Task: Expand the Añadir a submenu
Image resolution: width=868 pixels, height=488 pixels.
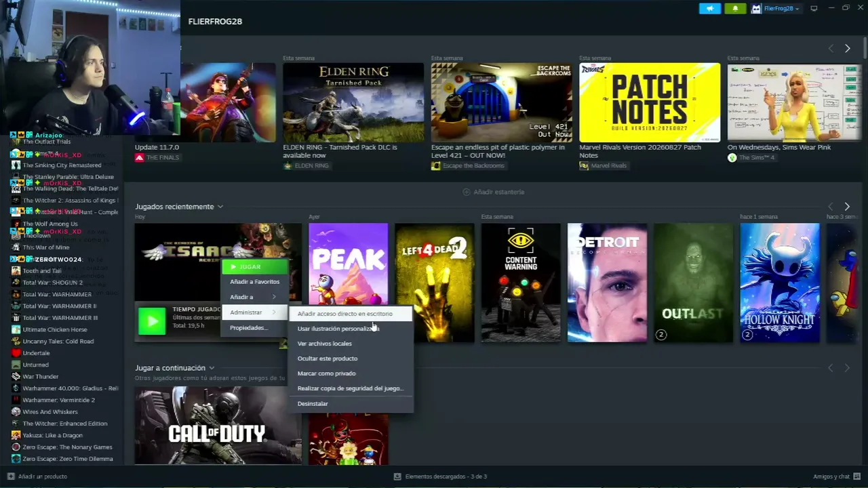Action: (x=254, y=297)
